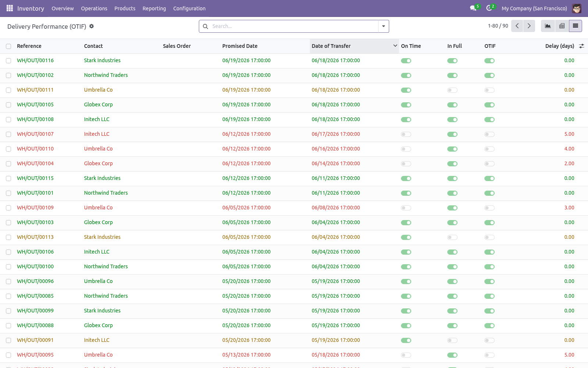Open the activities clock icon
The height and width of the screenshot is (368, 588).
tap(489, 8)
